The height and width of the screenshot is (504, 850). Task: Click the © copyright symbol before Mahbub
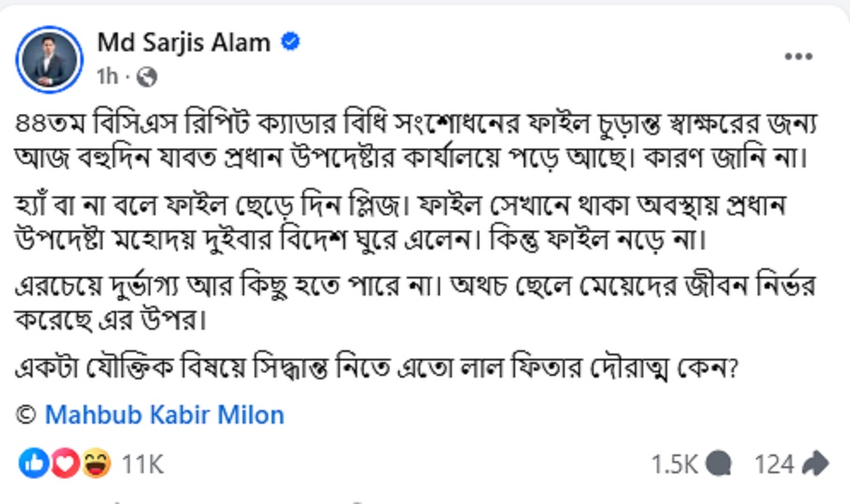pyautogui.click(x=26, y=415)
